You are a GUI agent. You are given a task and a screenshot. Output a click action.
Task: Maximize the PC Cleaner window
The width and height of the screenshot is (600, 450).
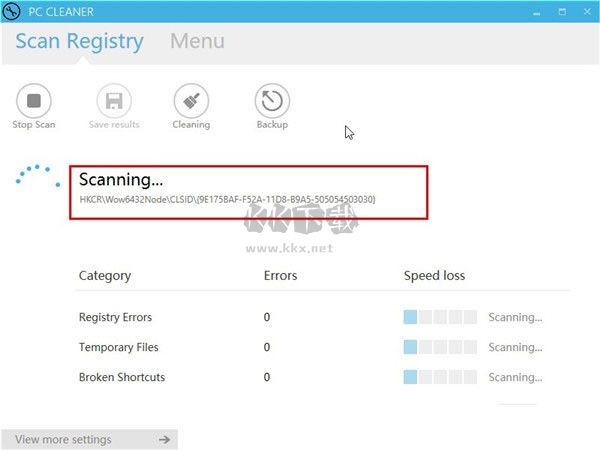[562, 12]
